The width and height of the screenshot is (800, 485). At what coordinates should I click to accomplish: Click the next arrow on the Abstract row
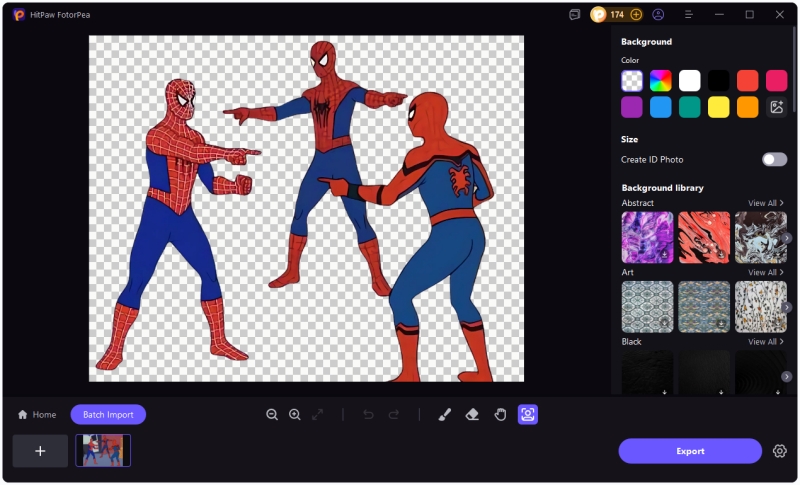(x=786, y=238)
